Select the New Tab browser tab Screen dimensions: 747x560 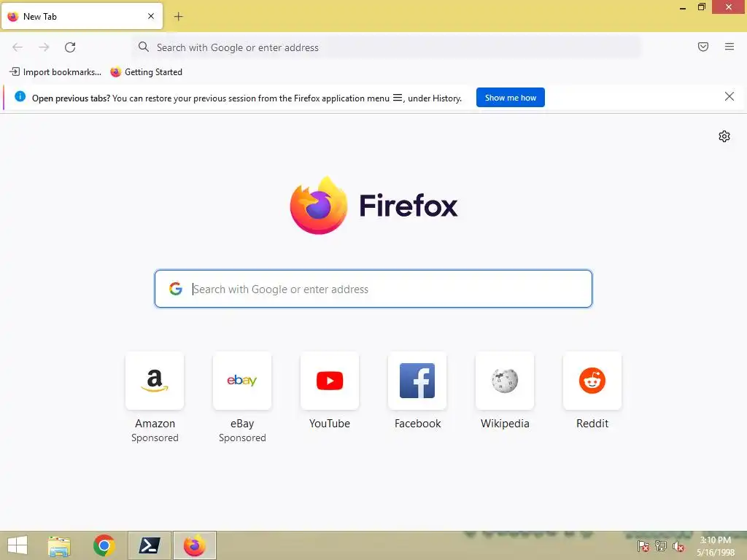(82, 17)
